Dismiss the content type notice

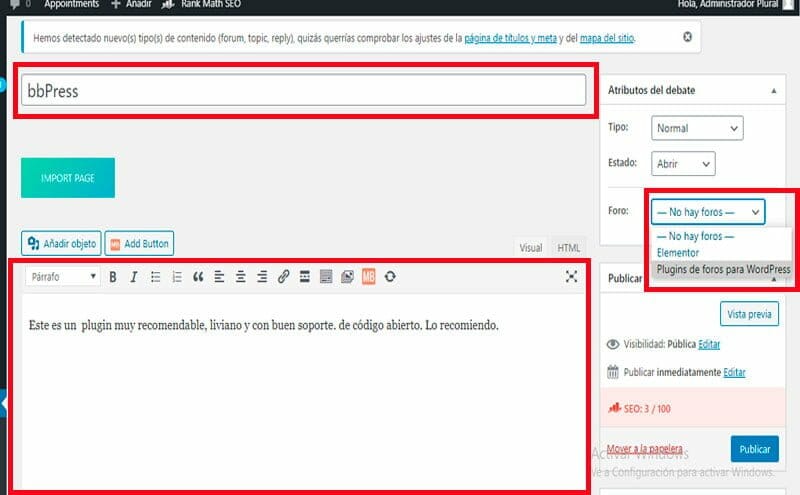(687, 37)
